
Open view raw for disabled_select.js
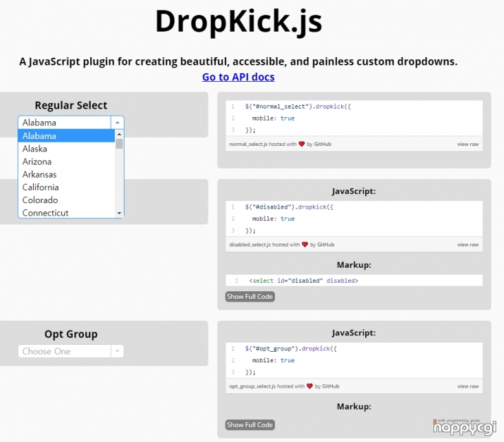coord(467,245)
